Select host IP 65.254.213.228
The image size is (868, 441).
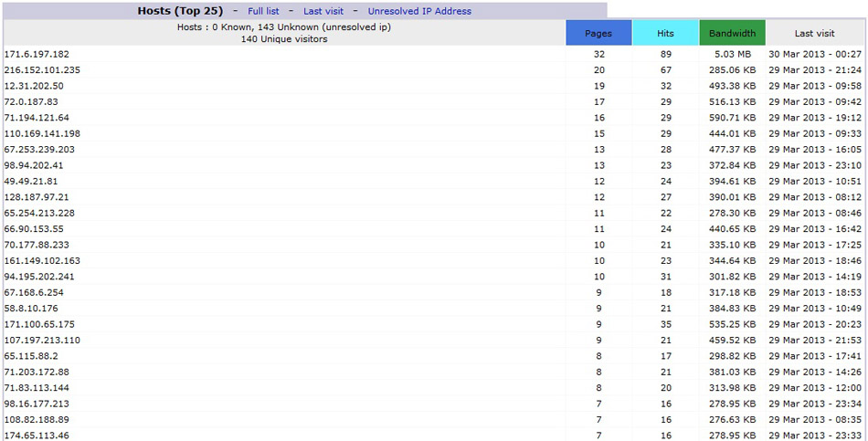(x=39, y=213)
